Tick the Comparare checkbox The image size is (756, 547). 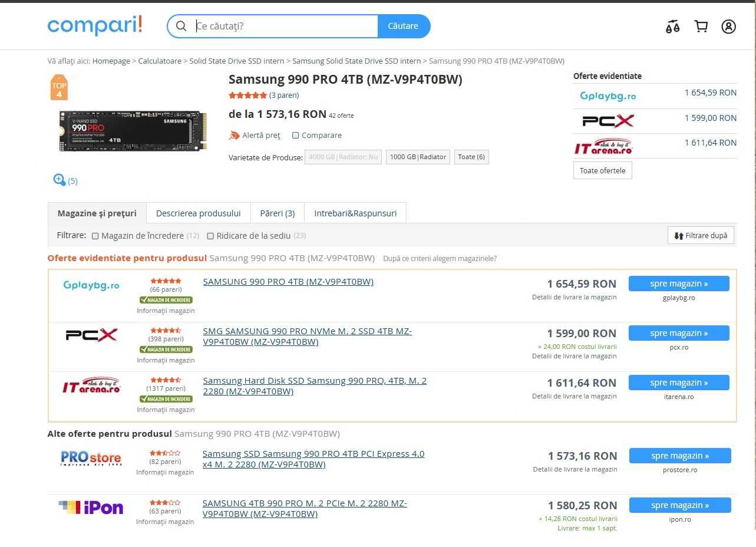[x=296, y=135]
